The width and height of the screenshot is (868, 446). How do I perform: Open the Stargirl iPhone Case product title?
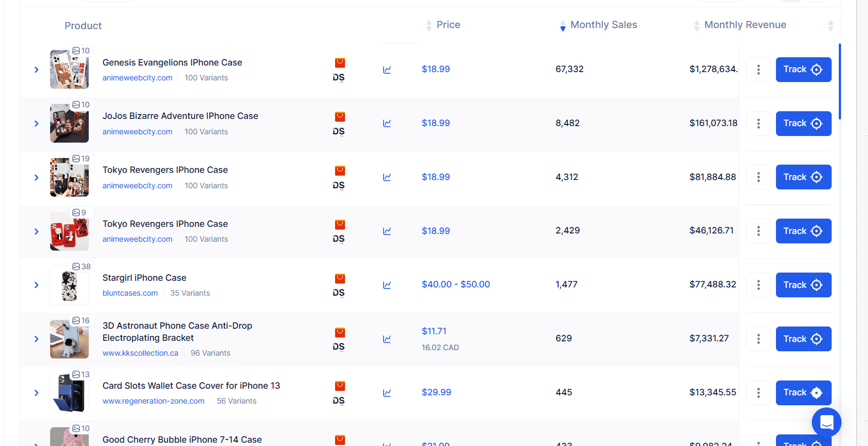click(144, 278)
